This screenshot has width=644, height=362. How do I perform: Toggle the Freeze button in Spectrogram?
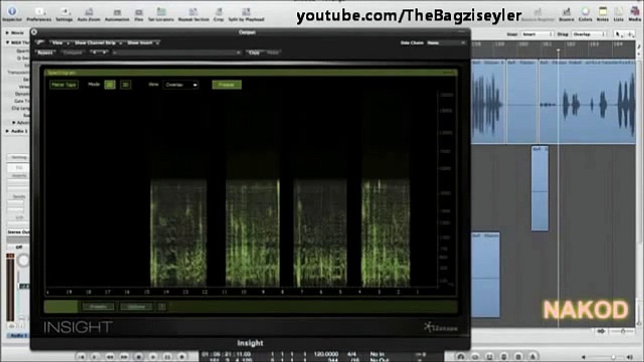pyautogui.click(x=226, y=84)
